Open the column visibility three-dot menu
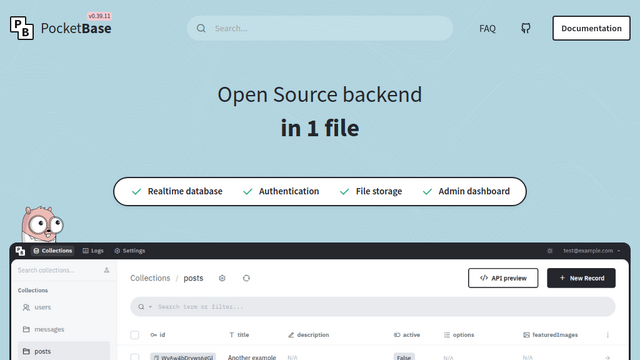640x360 pixels. 607,335
